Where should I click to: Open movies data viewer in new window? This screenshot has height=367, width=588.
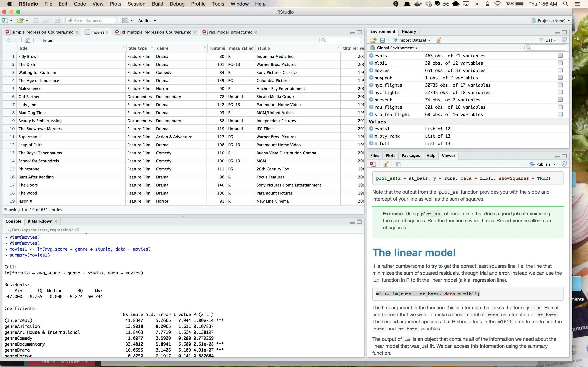click(x=27, y=40)
